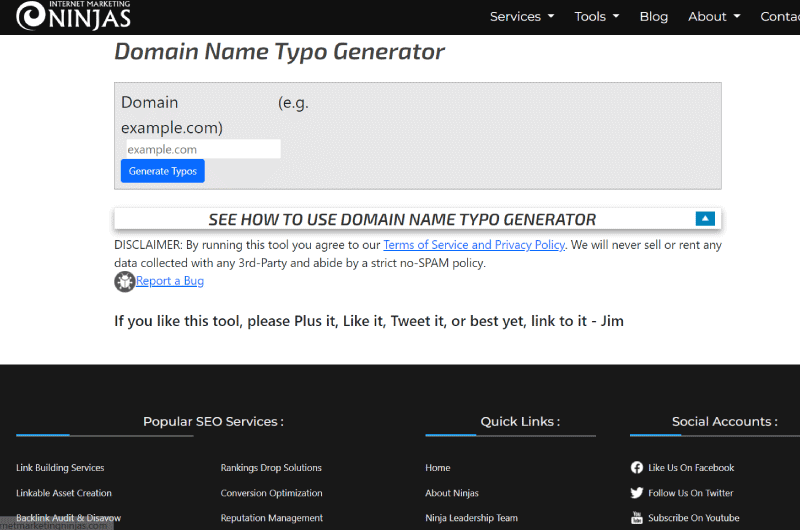Click the Twitter bird icon
This screenshot has width=800, height=530.
pyautogui.click(x=637, y=493)
